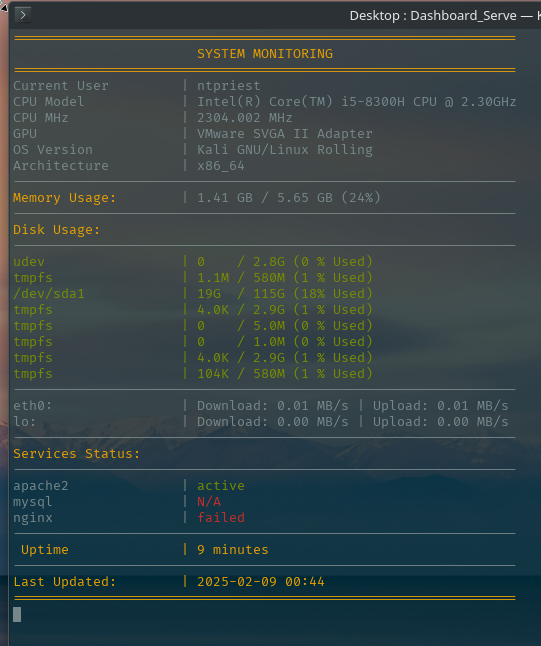Select the "2304.002 MHz" value

click(245, 118)
